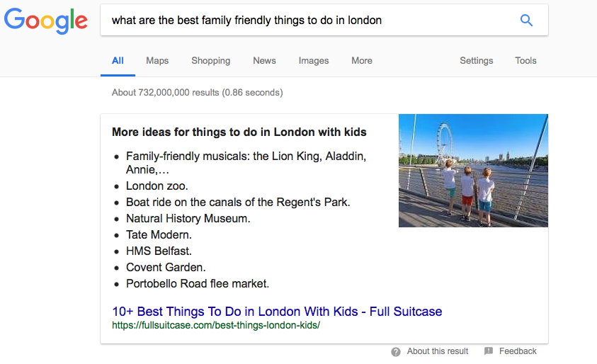
Task: Switch to the Maps tab
Action: (x=157, y=60)
